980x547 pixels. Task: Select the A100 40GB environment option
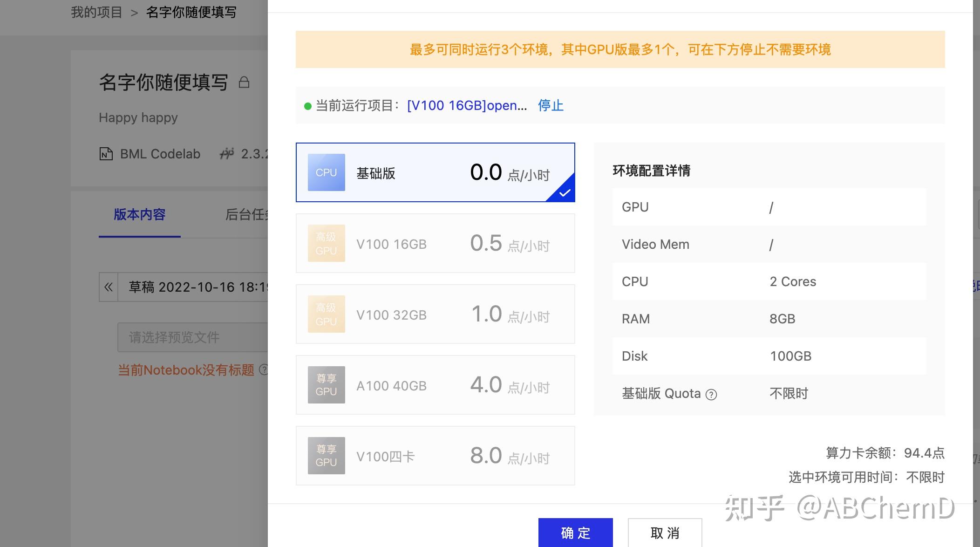pyautogui.click(x=435, y=384)
